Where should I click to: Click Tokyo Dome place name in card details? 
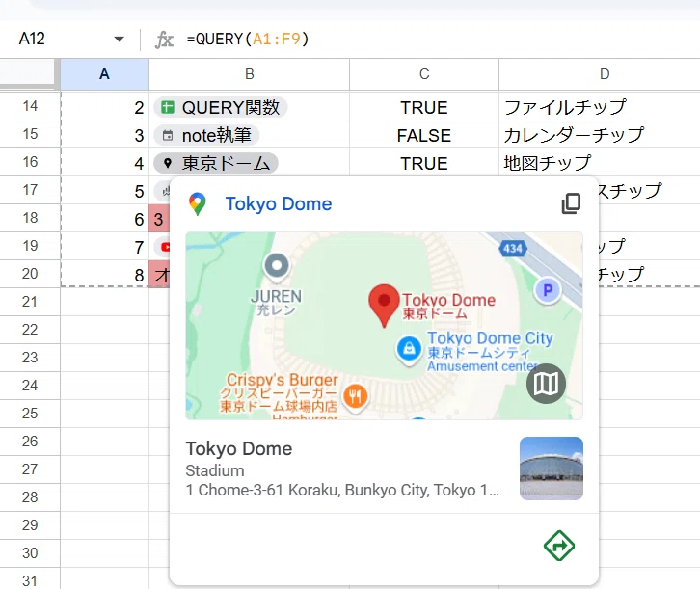[239, 449]
